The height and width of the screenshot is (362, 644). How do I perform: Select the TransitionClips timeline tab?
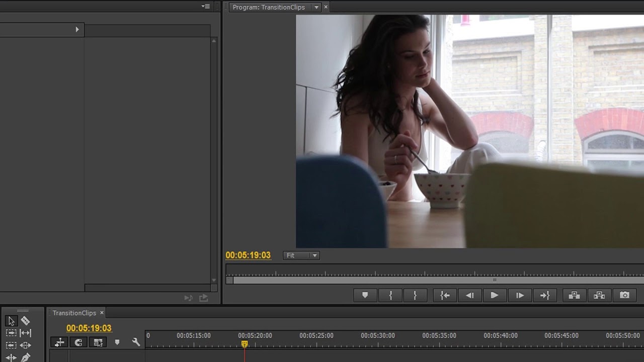coord(74,313)
